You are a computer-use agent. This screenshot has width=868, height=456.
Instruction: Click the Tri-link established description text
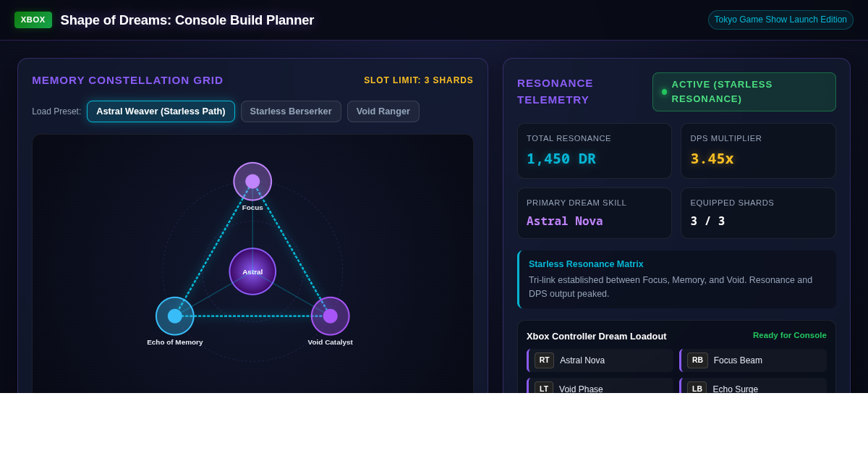tap(671, 287)
